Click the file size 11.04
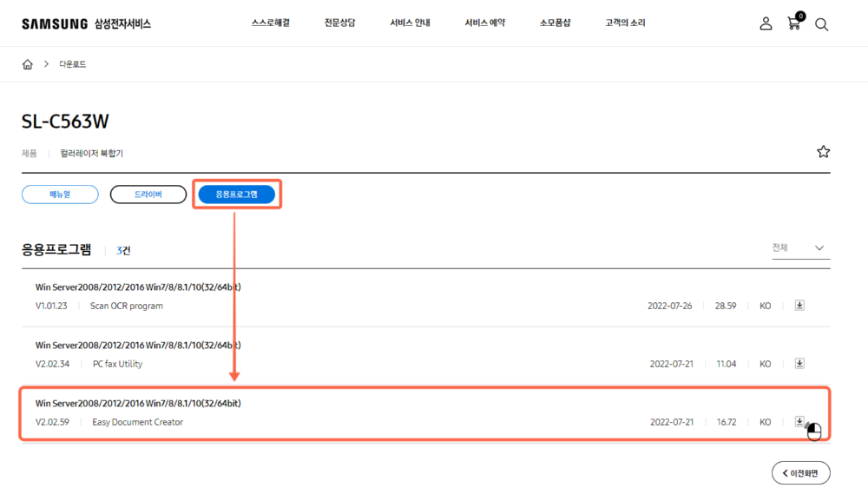 727,364
